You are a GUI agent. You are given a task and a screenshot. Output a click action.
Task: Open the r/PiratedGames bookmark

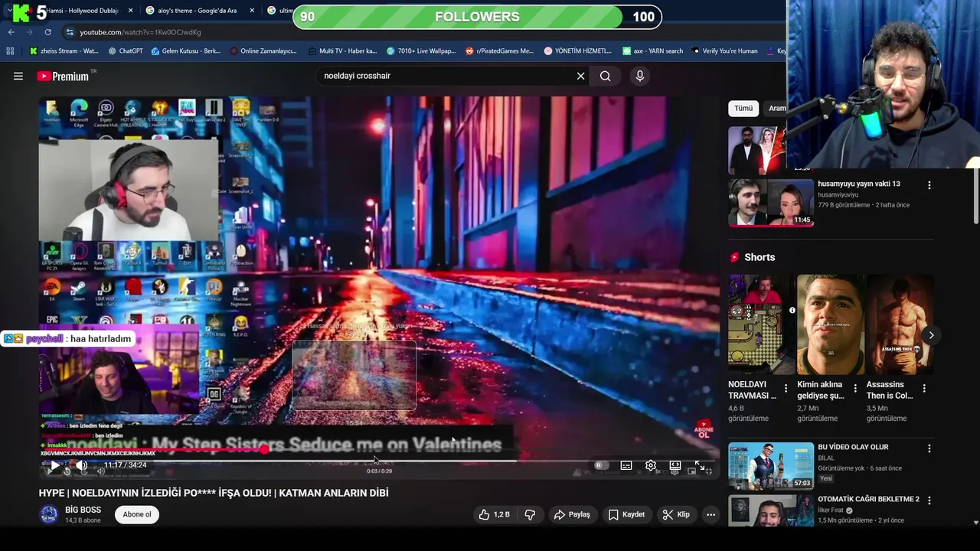click(x=499, y=51)
